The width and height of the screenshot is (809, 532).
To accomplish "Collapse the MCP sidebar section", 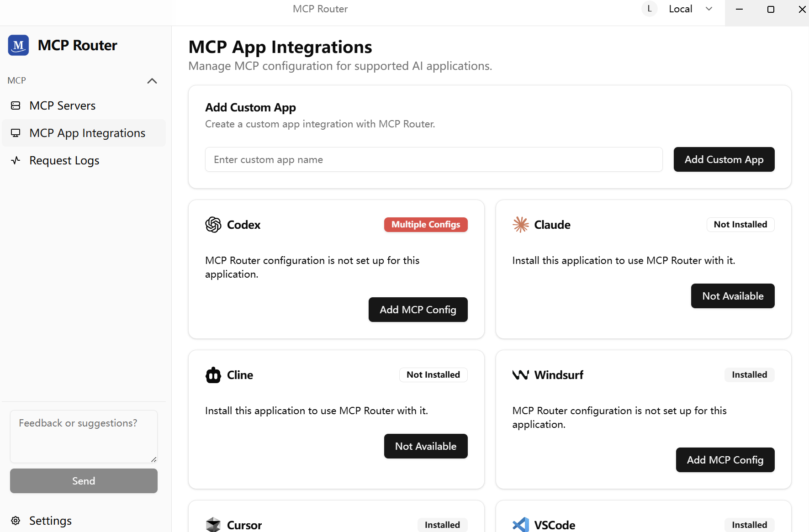I will (152, 81).
